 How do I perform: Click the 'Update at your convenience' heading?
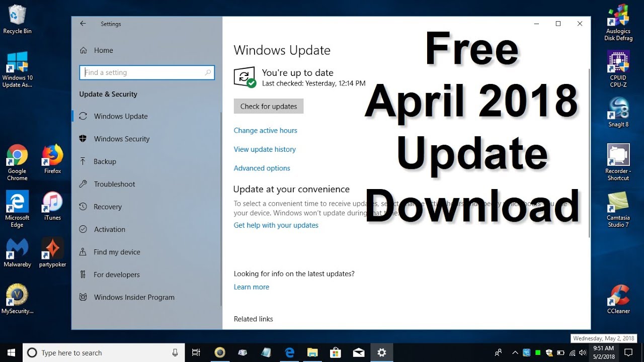point(291,189)
